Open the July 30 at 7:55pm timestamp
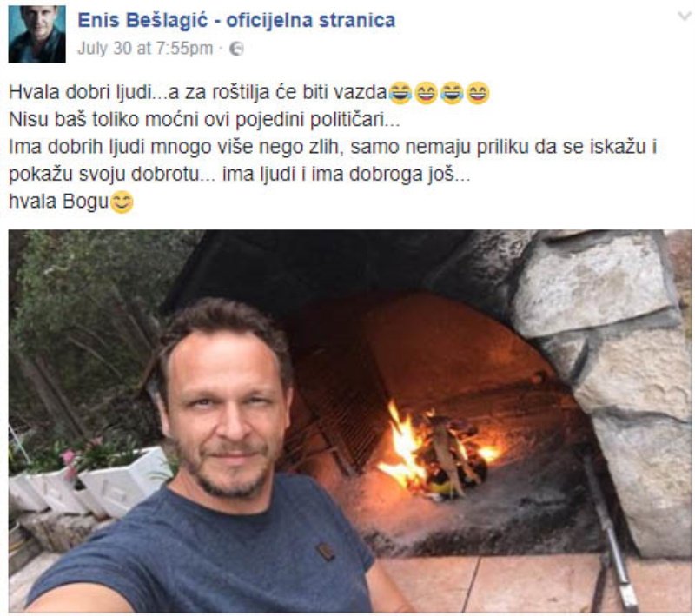Screen dimensions: 695x616 tap(145, 49)
